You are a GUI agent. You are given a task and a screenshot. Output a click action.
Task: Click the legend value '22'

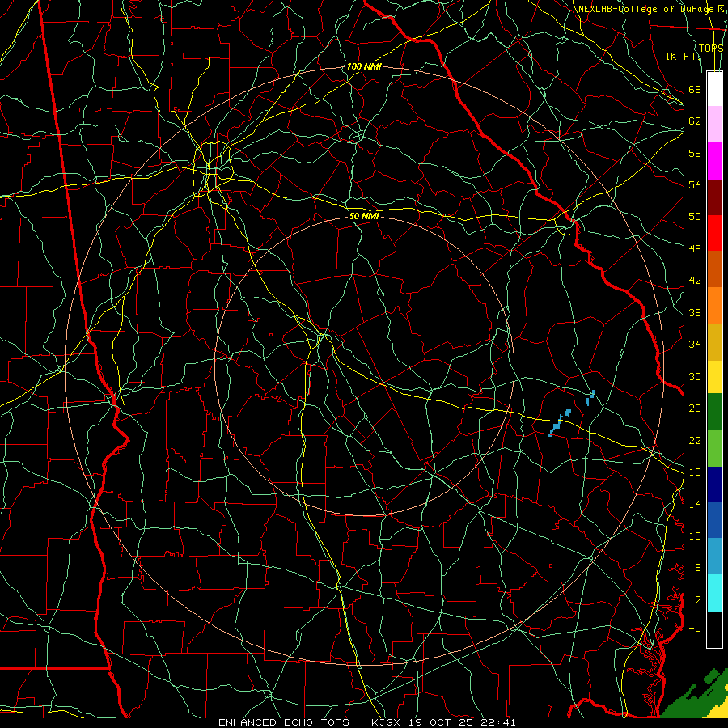(695, 440)
